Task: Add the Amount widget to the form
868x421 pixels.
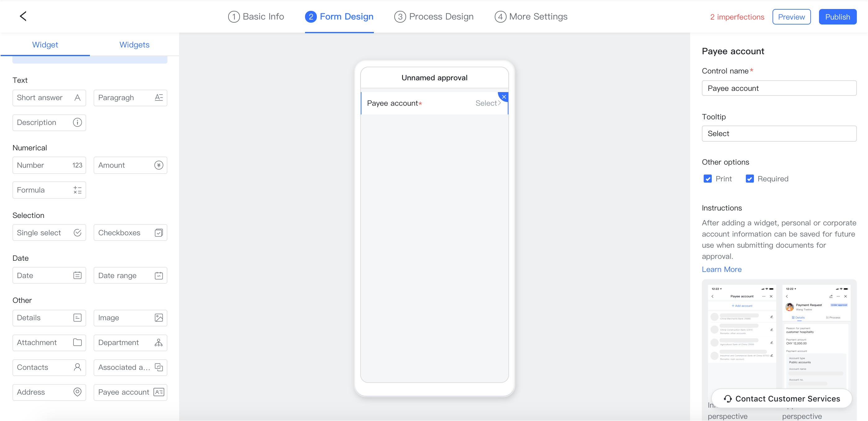Action: click(x=131, y=165)
